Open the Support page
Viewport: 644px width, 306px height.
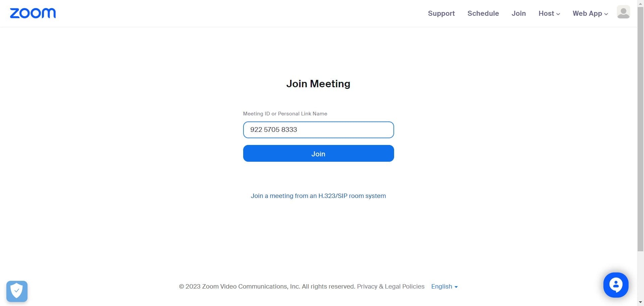pos(441,13)
